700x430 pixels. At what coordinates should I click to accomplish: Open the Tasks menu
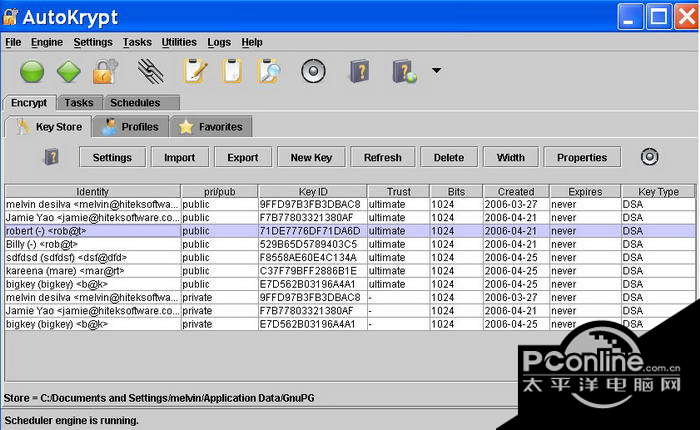point(137,42)
